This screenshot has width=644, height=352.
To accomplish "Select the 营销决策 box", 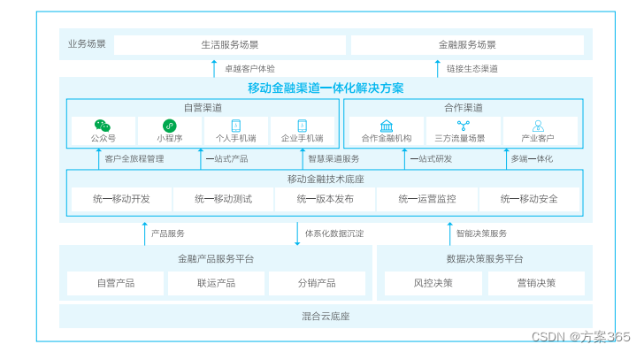I will coord(536,283).
